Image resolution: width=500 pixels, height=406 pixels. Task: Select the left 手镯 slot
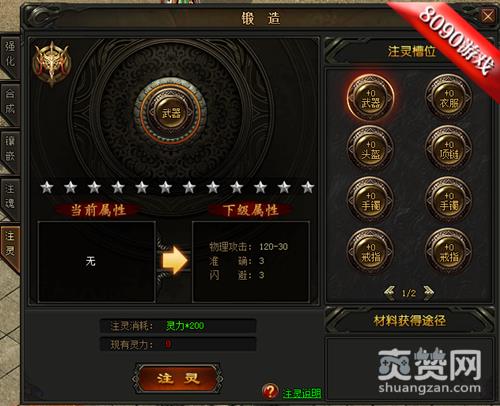coord(370,200)
